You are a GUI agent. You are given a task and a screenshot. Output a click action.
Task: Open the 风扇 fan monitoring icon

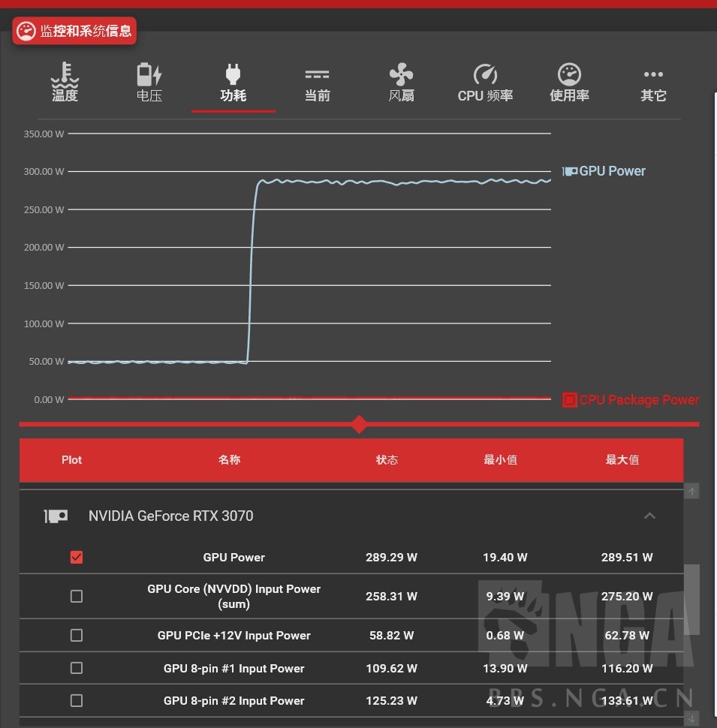[x=401, y=75]
